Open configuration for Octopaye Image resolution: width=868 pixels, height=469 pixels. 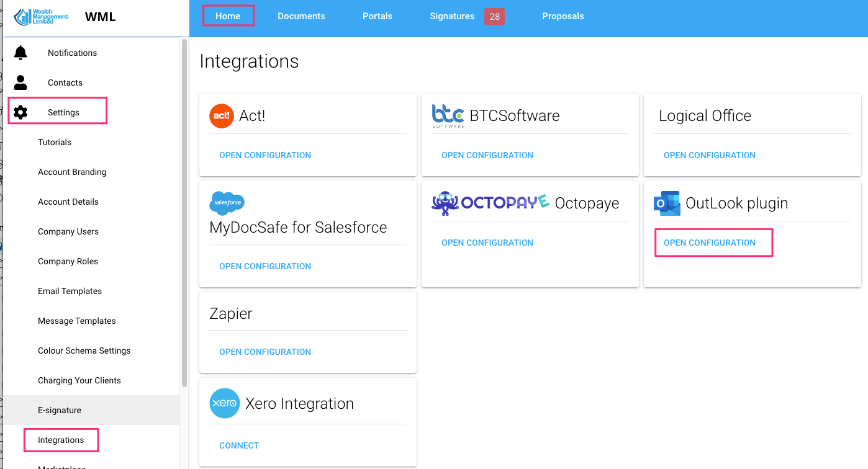pyautogui.click(x=487, y=243)
